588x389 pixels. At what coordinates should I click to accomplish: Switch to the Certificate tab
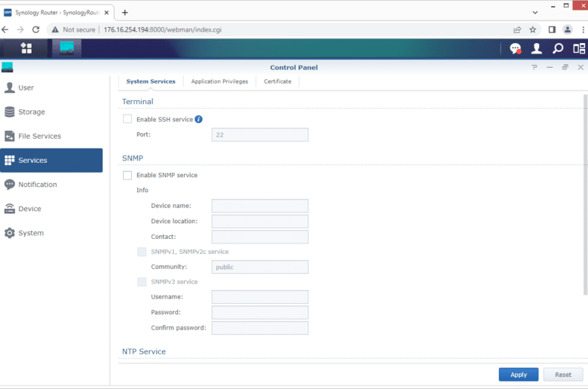tap(277, 81)
